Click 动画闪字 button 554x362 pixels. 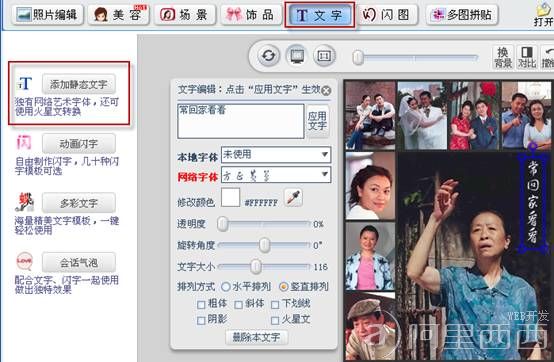[78, 143]
